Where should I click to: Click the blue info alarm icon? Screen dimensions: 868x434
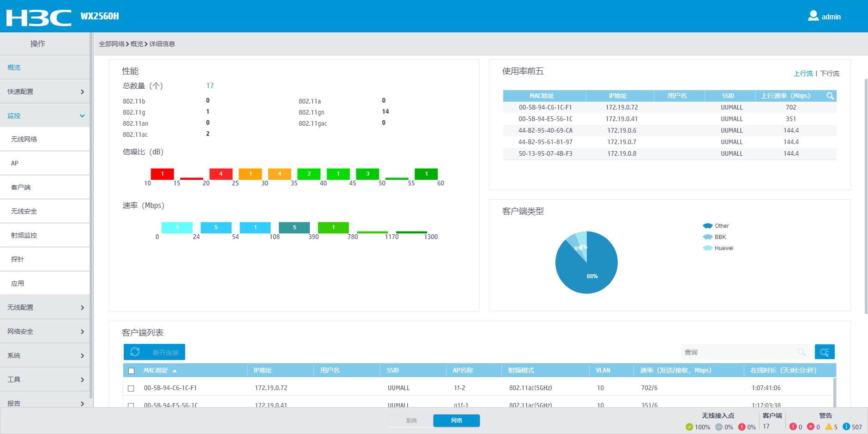[846, 427]
